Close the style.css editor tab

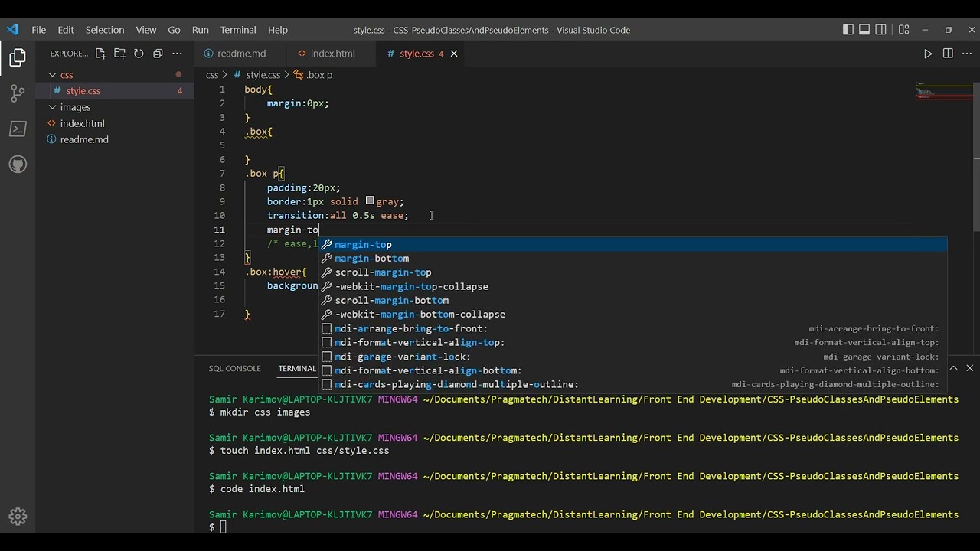pyautogui.click(x=454, y=54)
